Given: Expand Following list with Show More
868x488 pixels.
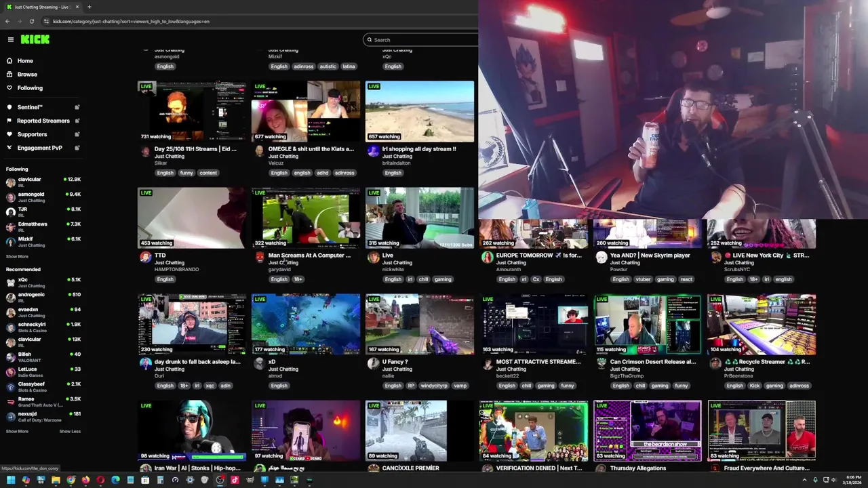Looking at the screenshot, I should 18,256.
